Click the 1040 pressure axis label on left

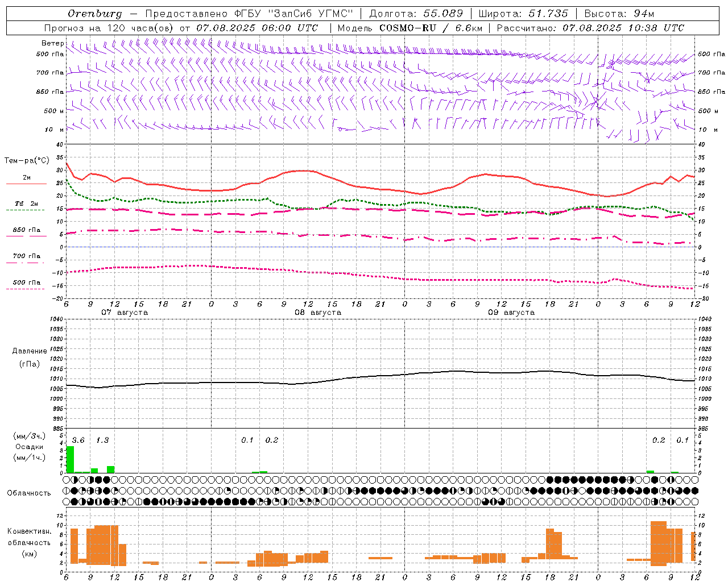(x=56, y=319)
